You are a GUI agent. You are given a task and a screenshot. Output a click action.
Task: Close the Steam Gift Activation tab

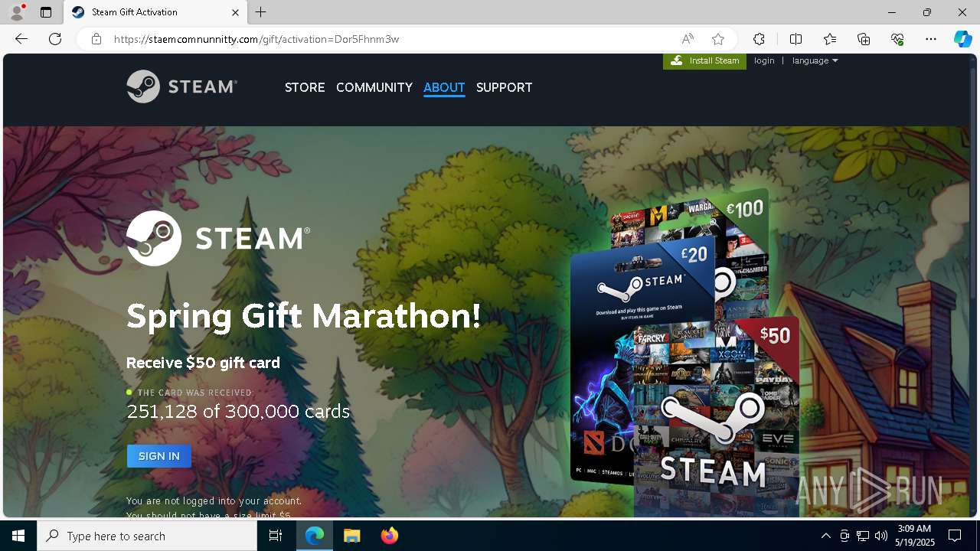pos(235,12)
